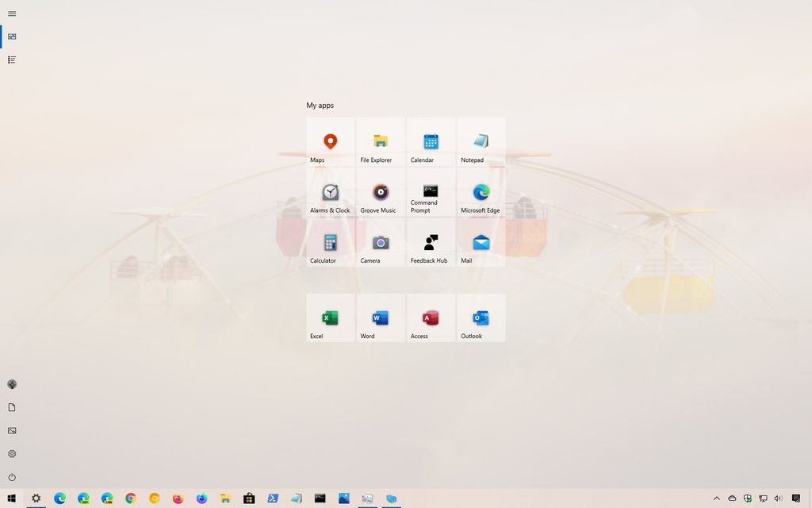Launch Notepad
The width and height of the screenshot is (812, 508).
coord(481,142)
